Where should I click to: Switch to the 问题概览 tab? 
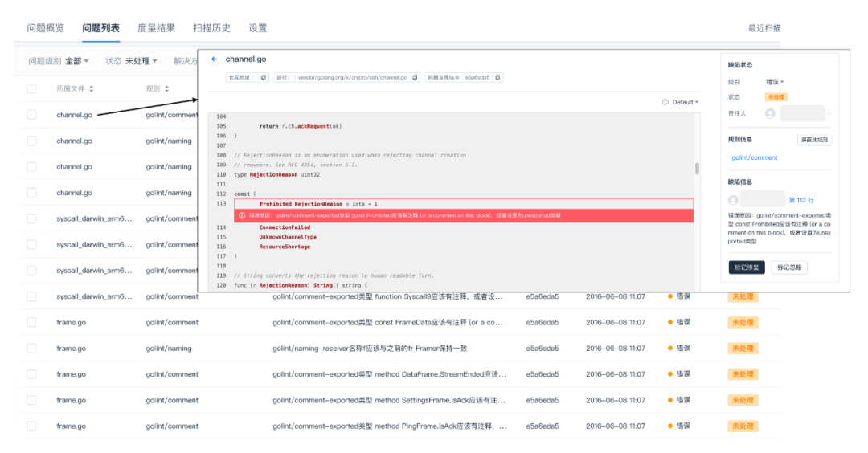(x=45, y=28)
